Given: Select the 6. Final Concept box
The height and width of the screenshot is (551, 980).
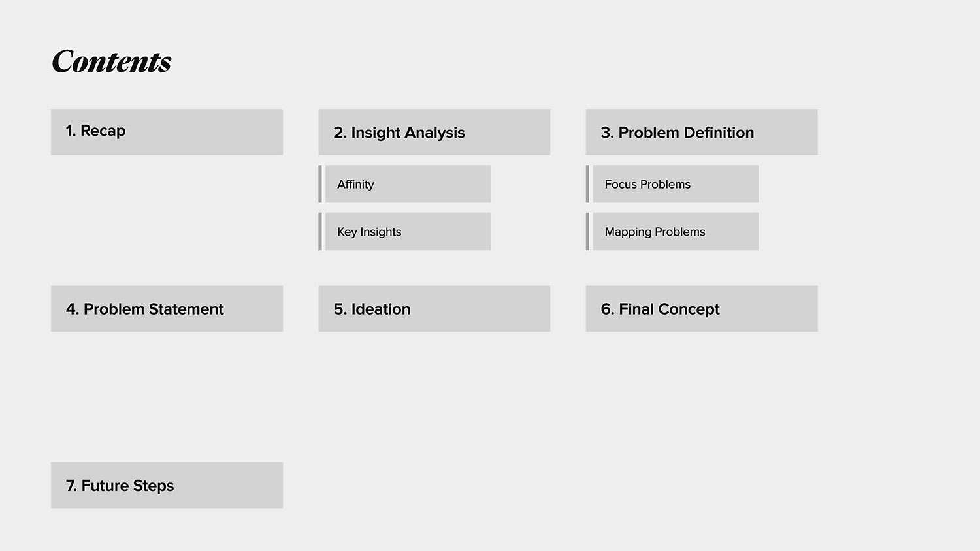Looking at the screenshot, I should 701,309.
